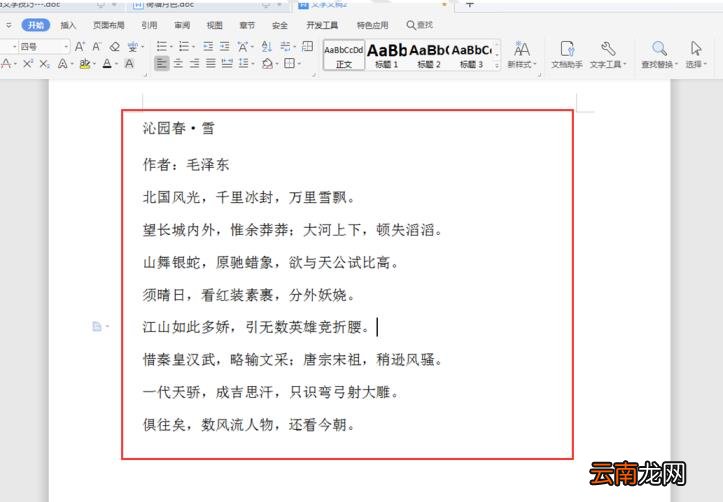Open the 章节 ribbon tab
Viewport: 723px width, 502px height.
point(247,25)
